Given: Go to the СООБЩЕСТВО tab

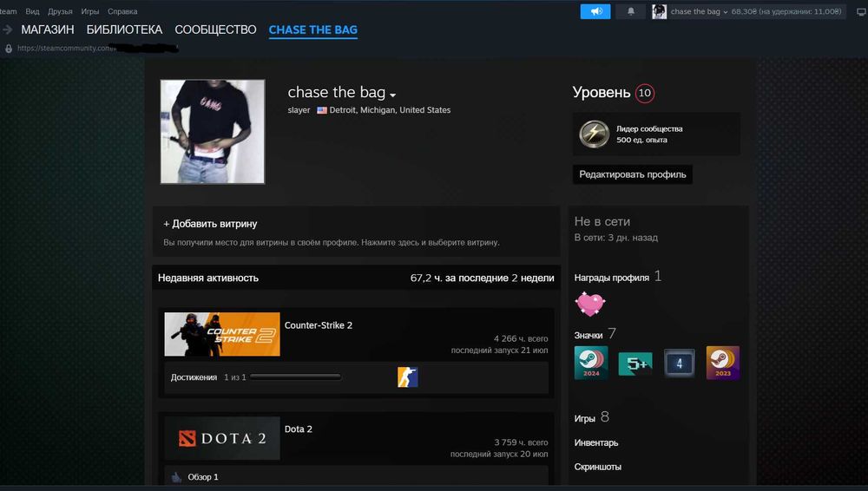Looking at the screenshot, I should [215, 29].
